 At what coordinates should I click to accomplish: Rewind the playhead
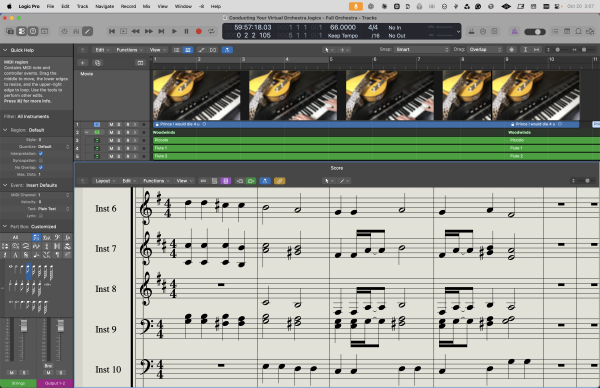tap(135, 31)
